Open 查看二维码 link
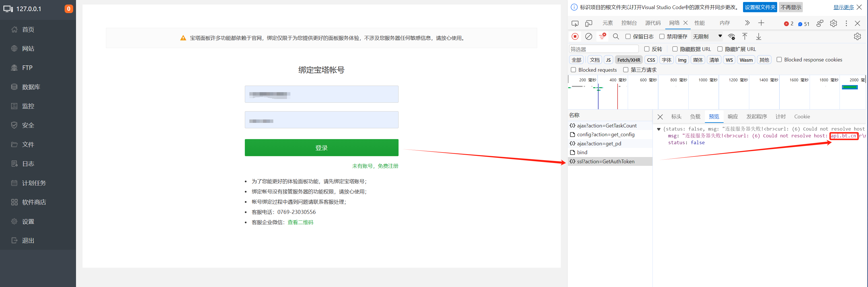The width and height of the screenshot is (868, 287). coord(300,222)
